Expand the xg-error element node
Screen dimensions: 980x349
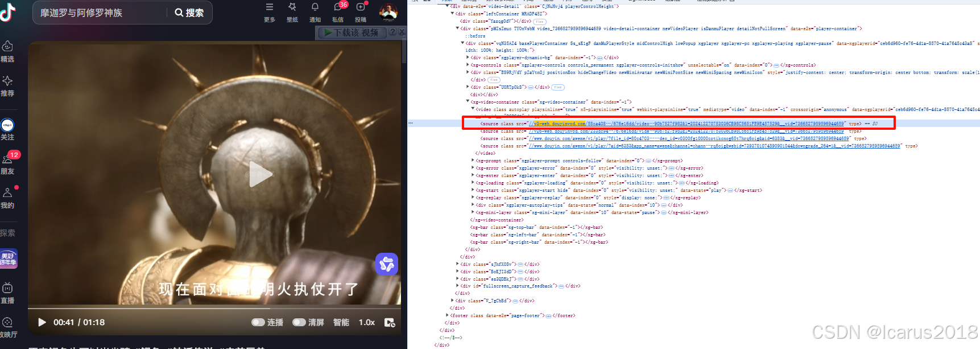pos(473,168)
